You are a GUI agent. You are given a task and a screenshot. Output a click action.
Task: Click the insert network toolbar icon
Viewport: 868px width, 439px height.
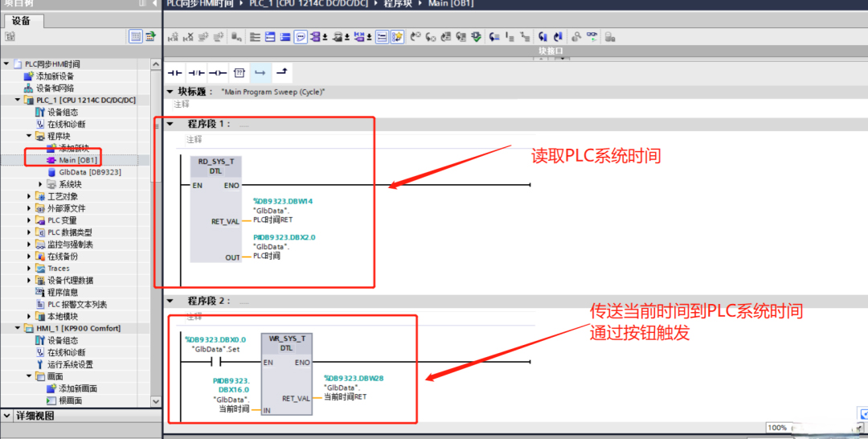click(x=172, y=37)
